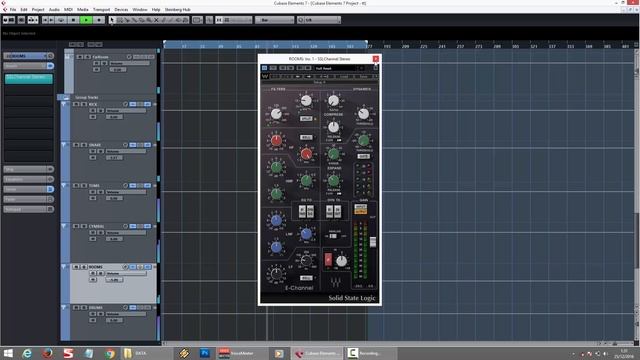This screenshot has height=360, width=640.
Task: Click the Load button in the plugin toolbar
Action: point(344,76)
